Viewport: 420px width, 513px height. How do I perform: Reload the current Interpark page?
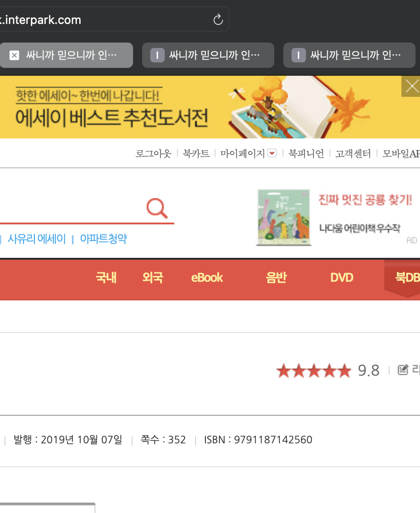218,19
